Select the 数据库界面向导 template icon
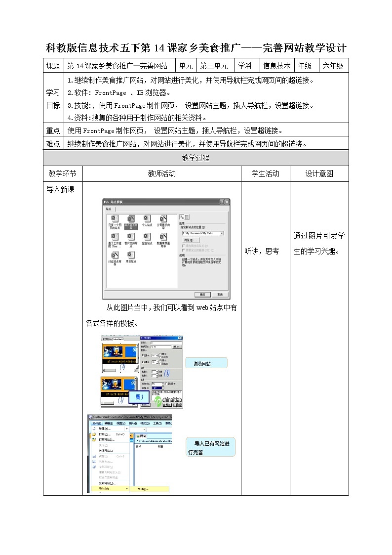 (163, 240)
